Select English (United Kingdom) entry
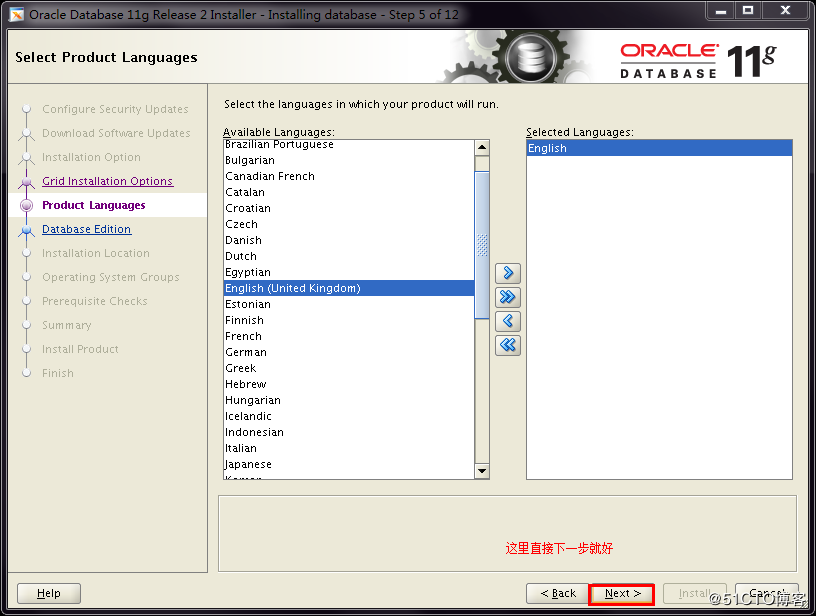Screen dimensions: 816x616 [x=349, y=288]
